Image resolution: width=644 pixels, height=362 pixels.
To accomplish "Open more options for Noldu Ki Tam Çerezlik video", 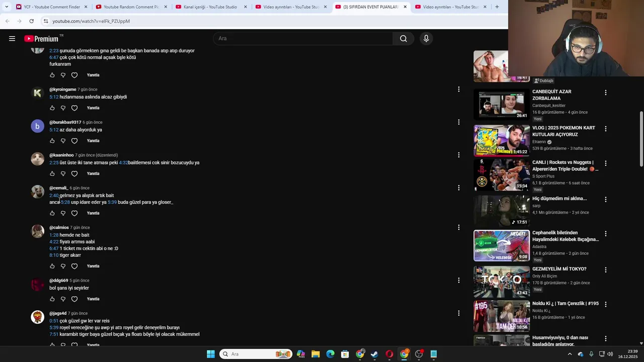I will coord(605,305).
